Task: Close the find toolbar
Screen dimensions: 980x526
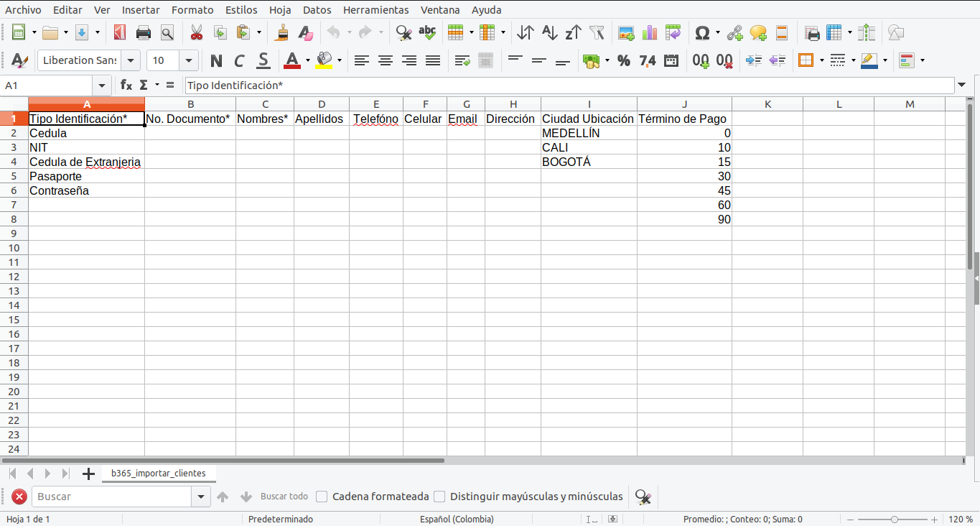Action: click(x=19, y=497)
